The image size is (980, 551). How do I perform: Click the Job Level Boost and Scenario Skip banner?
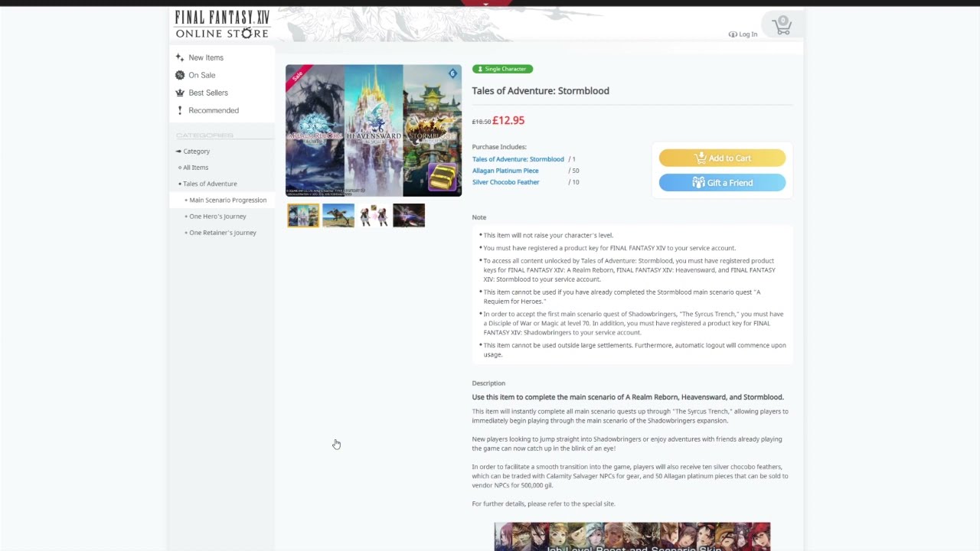(x=632, y=536)
